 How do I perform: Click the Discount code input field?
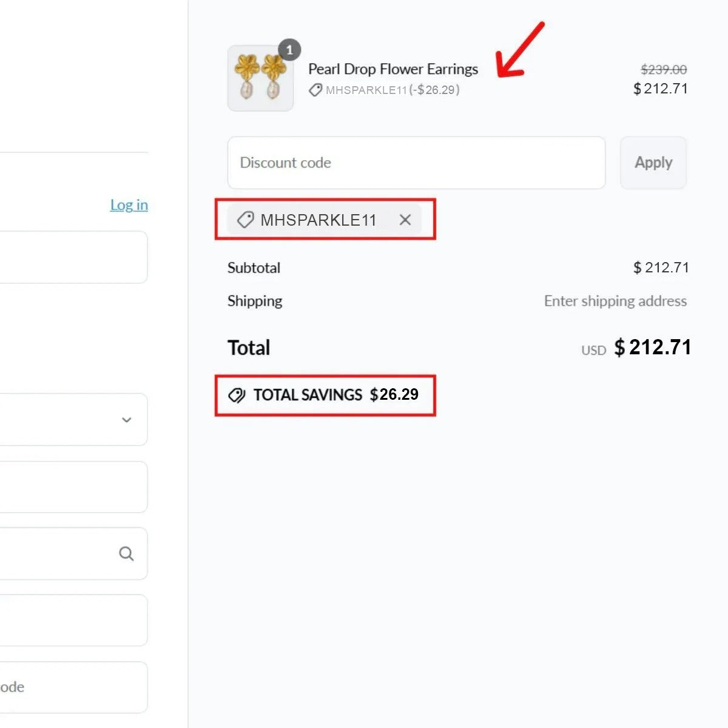tap(416, 163)
